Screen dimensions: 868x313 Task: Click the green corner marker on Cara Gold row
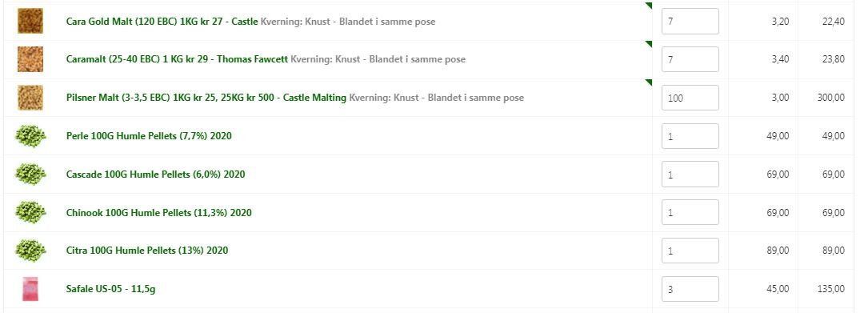tap(649, 6)
